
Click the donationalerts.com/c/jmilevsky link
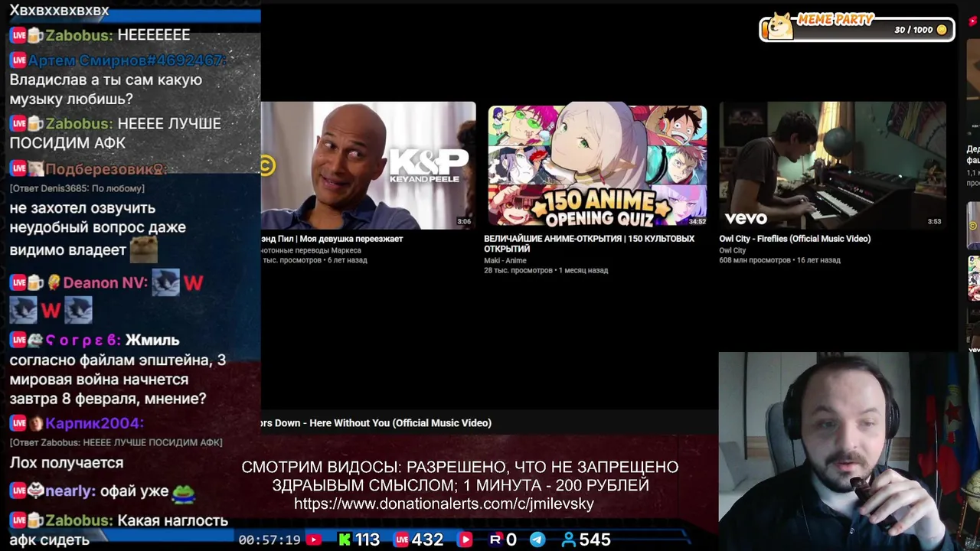tap(444, 504)
